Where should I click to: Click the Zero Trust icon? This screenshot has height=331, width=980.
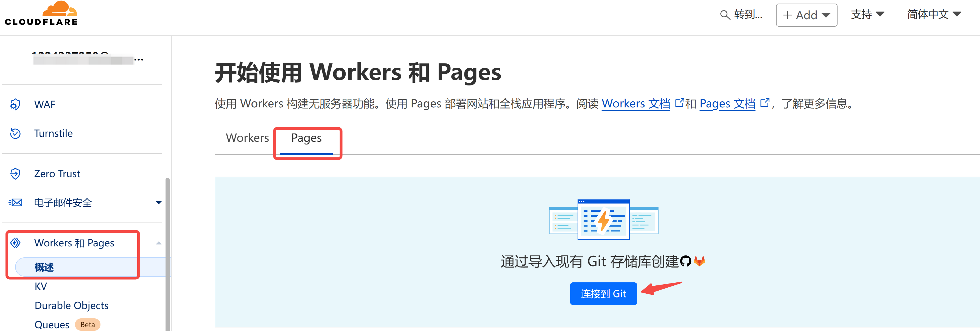tap(15, 174)
